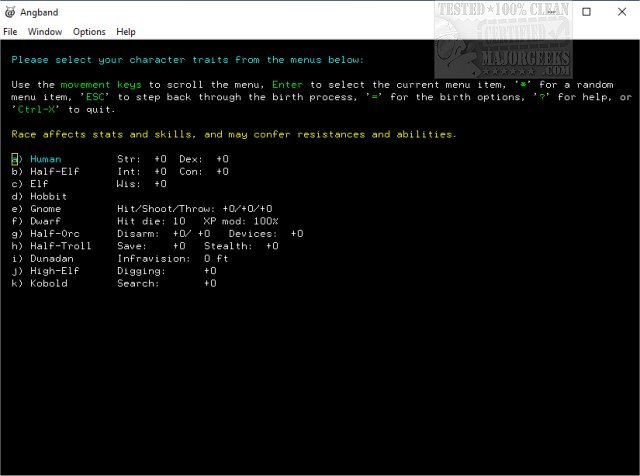Viewport: 640px width, 476px height.
Task: Open the Options menu
Action: click(x=89, y=32)
